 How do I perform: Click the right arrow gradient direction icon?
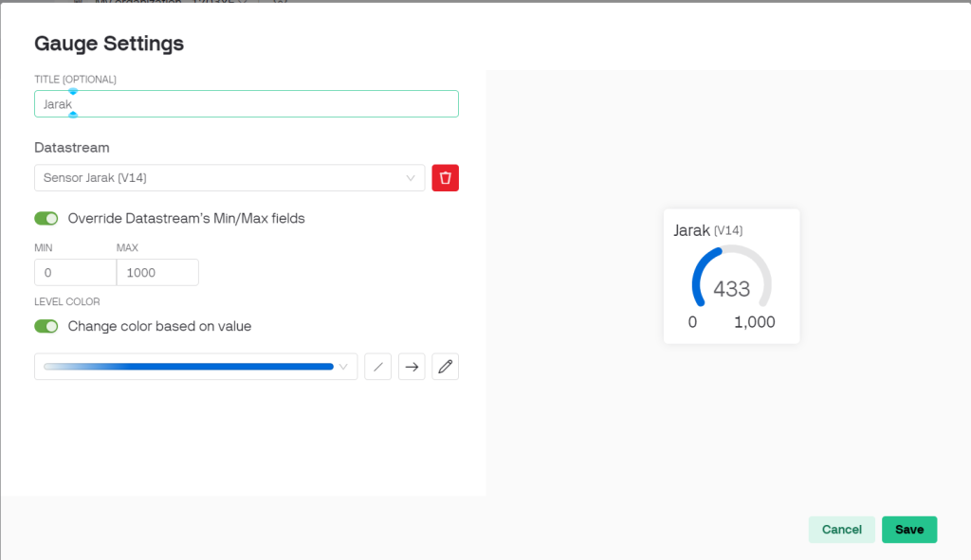tap(412, 367)
